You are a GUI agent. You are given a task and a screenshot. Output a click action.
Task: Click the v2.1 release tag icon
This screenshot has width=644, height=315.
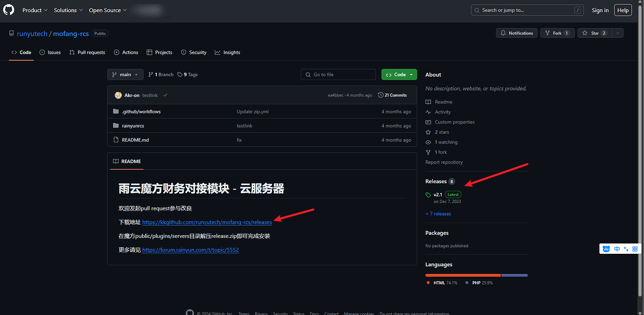click(429, 194)
